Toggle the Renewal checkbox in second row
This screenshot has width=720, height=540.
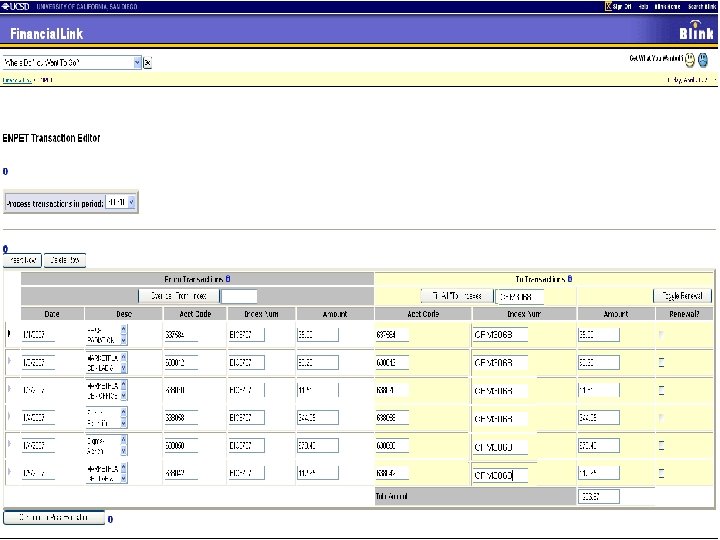(x=661, y=361)
